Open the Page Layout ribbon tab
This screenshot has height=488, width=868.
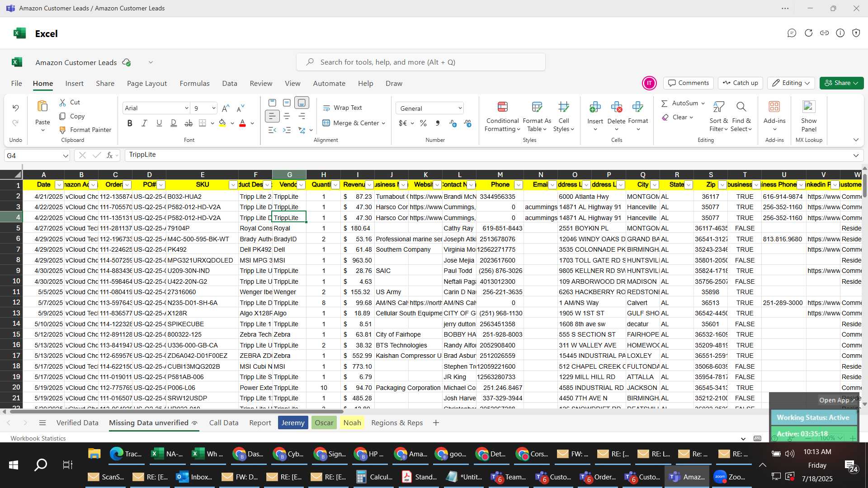[x=147, y=84]
